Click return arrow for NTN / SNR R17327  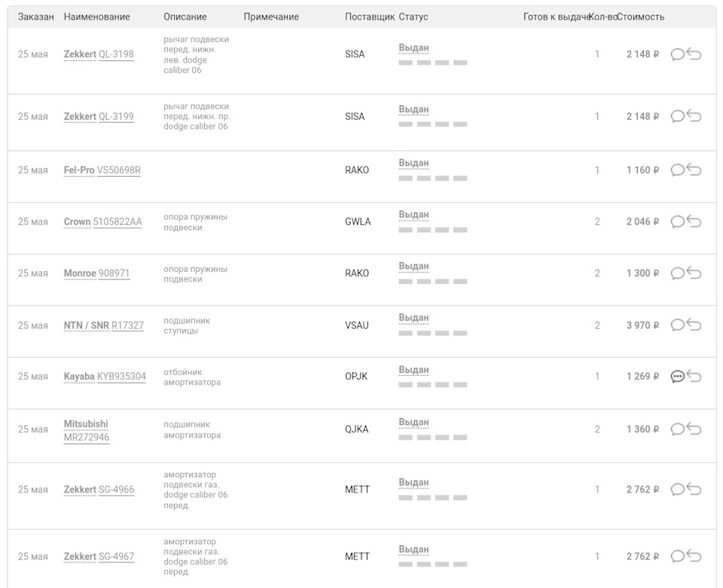(694, 325)
